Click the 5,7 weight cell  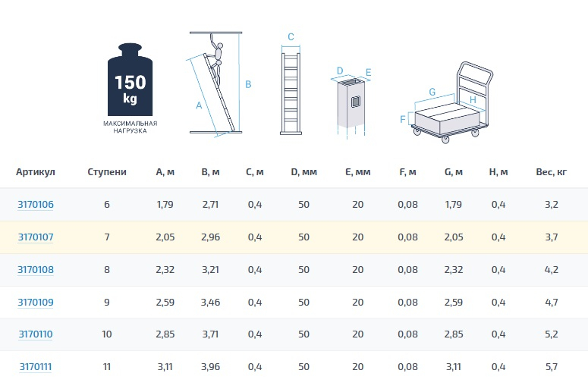[x=552, y=367]
